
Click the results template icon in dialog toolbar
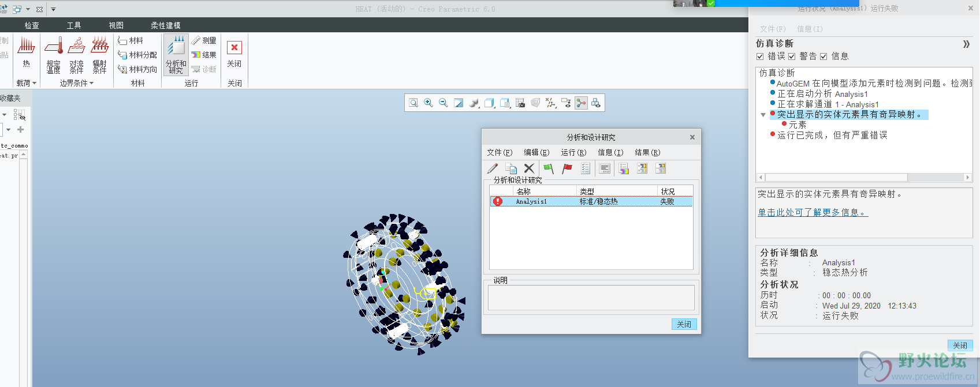click(642, 168)
